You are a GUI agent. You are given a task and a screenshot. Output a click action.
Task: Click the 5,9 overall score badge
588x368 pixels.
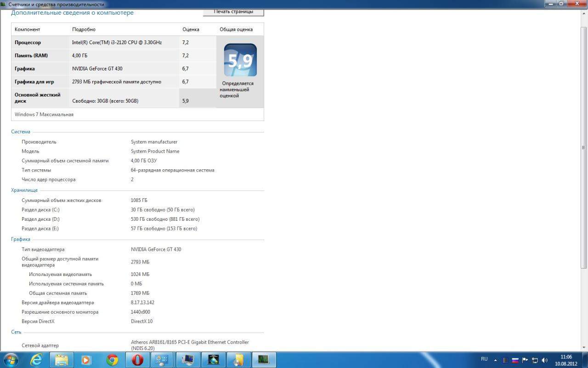(240, 60)
